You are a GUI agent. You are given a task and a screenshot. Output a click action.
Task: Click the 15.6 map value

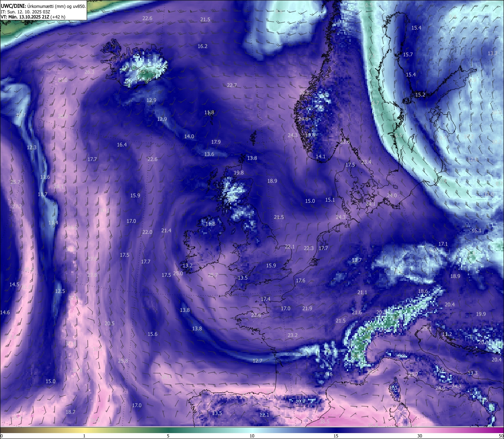152,334
